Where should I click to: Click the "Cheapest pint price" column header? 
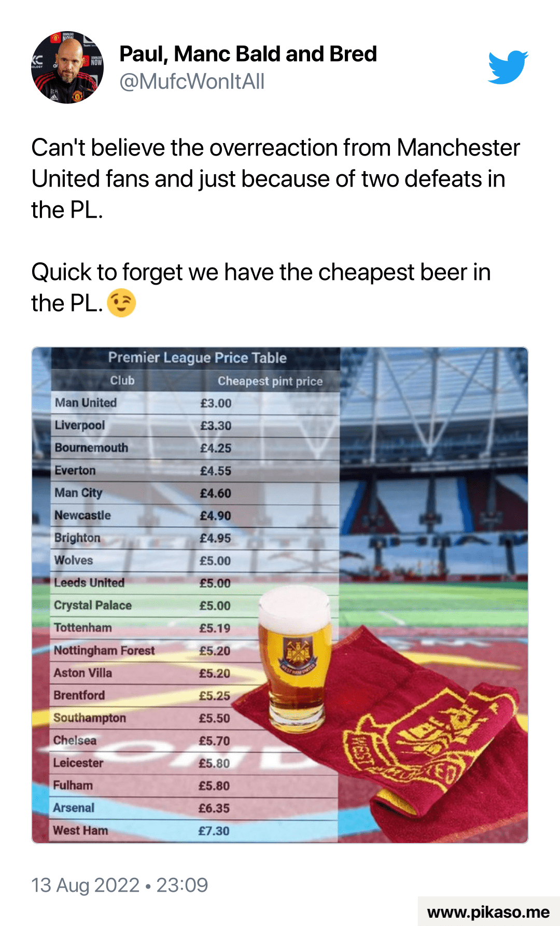(x=270, y=381)
